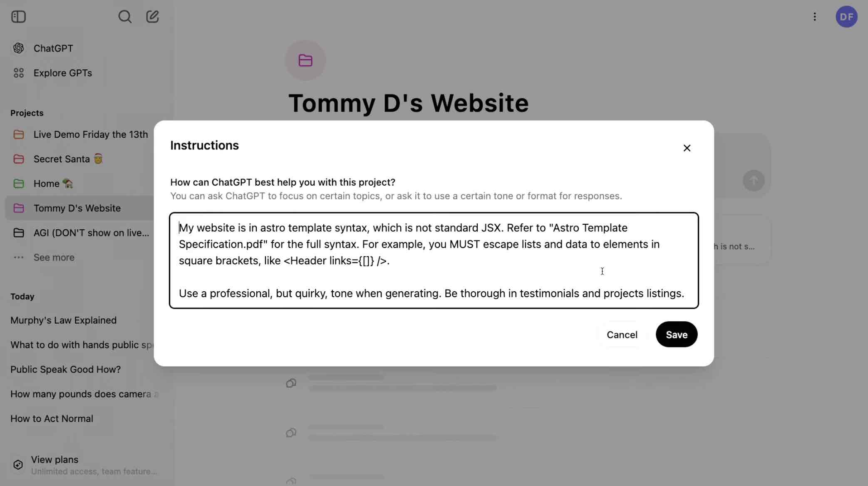Expand the Live Demo Friday the 13th project
Screen dimensions: 868x486
91,134
